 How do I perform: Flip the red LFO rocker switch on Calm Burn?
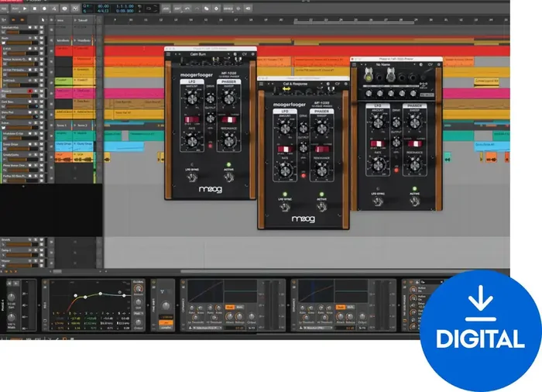coord(192,120)
